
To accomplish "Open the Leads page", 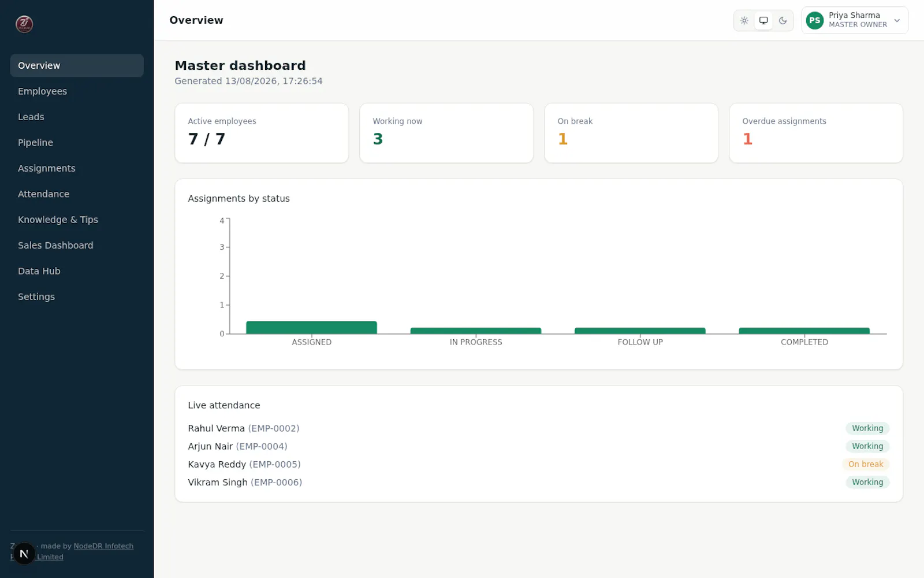I will coord(77,117).
